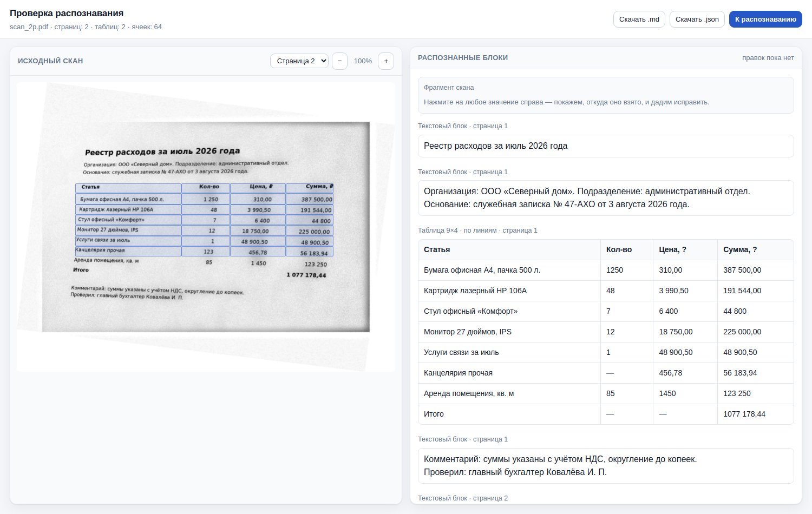Viewport: 812px width, 514px height.
Task: Select cell Монитор 27 дюймов, IPS
Action: (509, 332)
